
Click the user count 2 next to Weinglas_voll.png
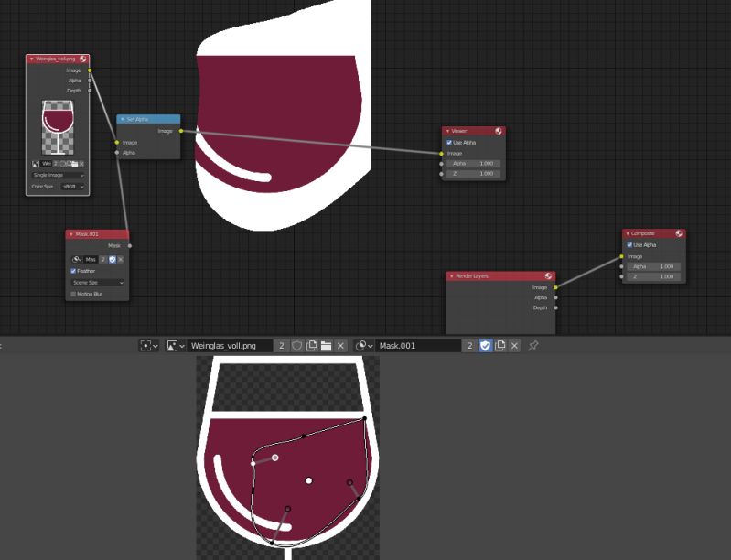282,346
